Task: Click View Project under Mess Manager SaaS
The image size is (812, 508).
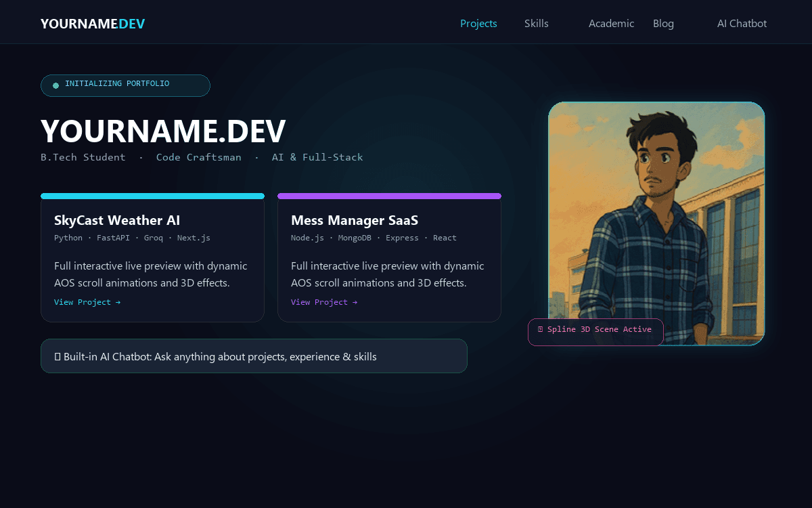Action: point(324,302)
